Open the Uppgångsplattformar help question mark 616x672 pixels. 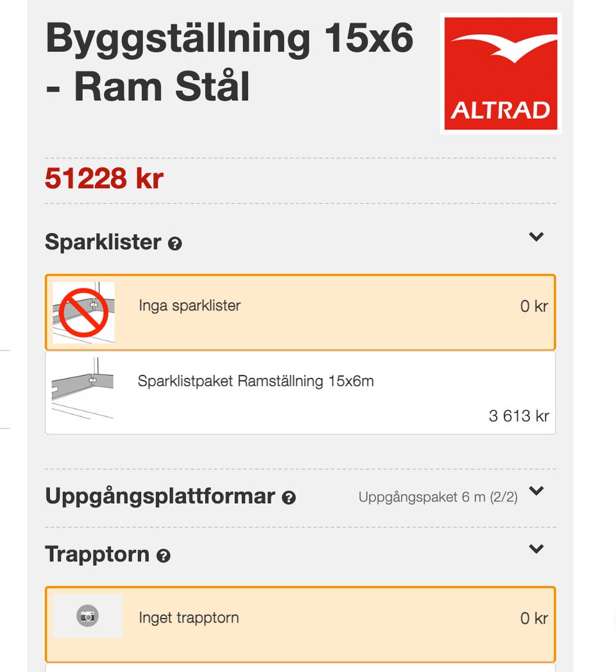tap(289, 498)
